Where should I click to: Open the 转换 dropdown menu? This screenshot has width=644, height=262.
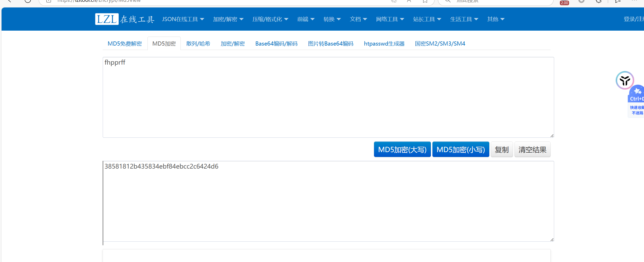(332, 19)
